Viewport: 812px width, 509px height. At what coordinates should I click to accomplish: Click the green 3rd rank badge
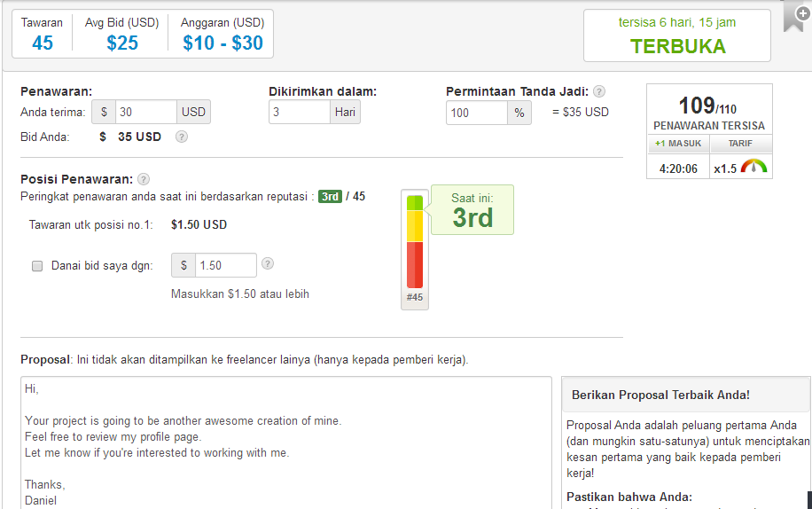tap(331, 196)
